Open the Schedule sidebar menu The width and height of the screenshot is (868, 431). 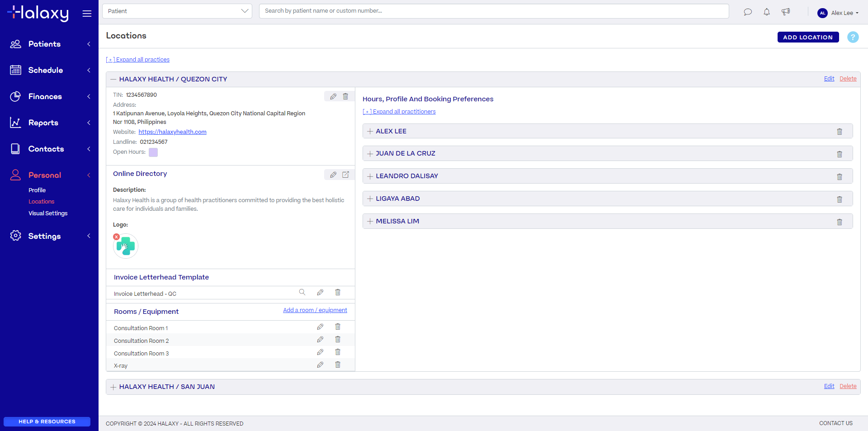tap(49, 70)
